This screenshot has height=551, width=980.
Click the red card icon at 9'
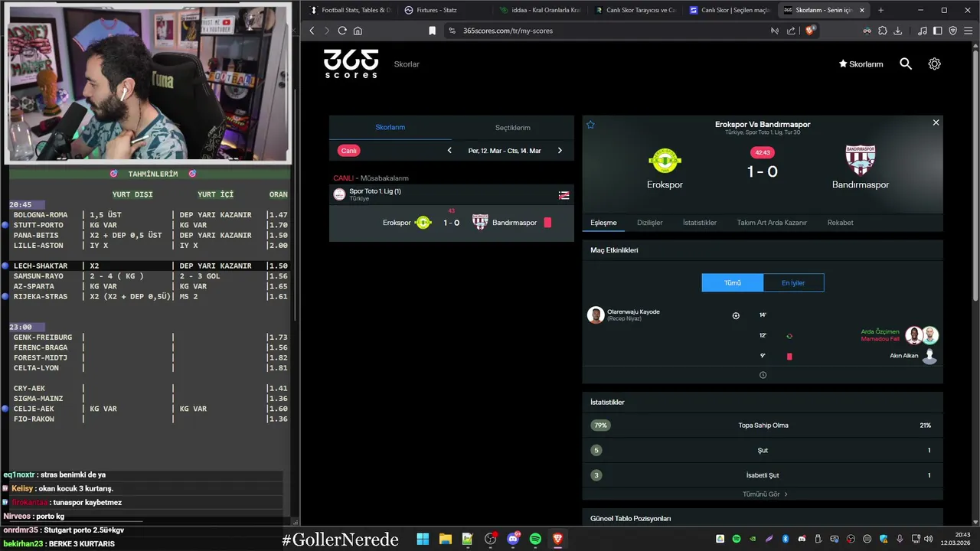pyautogui.click(x=789, y=357)
